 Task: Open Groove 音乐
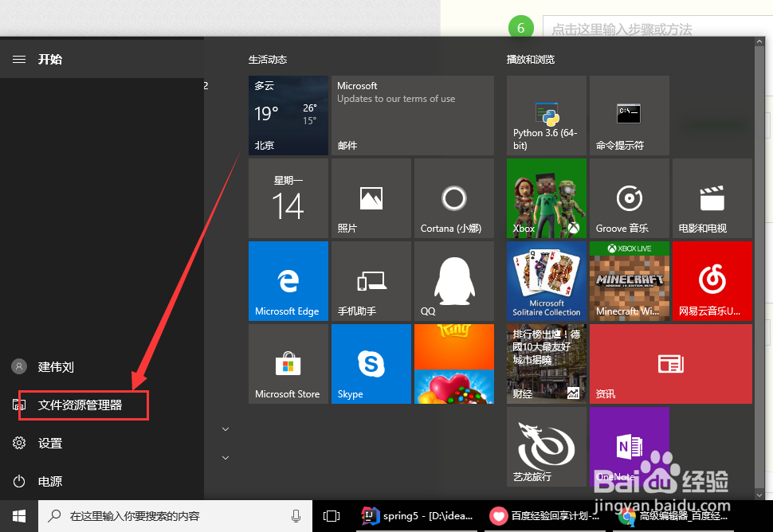[630, 198]
